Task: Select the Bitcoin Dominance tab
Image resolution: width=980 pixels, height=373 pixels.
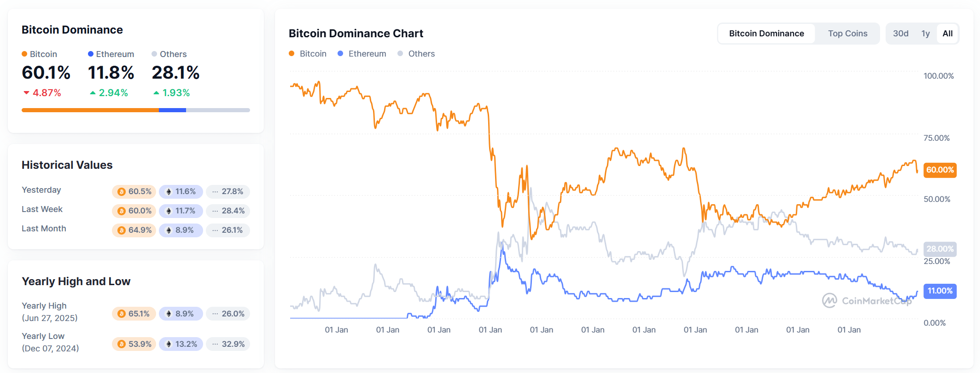Action: pyautogui.click(x=766, y=33)
